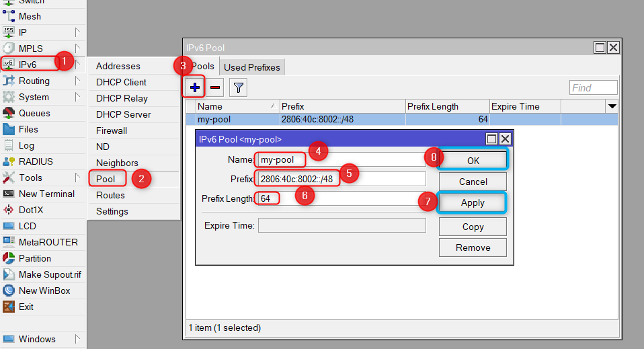Open Queues in the sidebar
The width and height of the screenshot is (644, 349).
tap(34, 113)
